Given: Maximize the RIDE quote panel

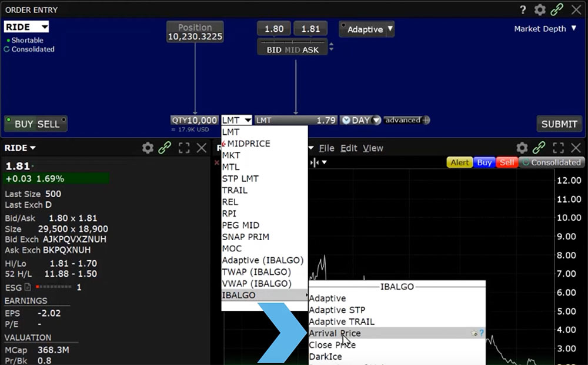Looking at the screenshot, I should [x=183, y=148].
